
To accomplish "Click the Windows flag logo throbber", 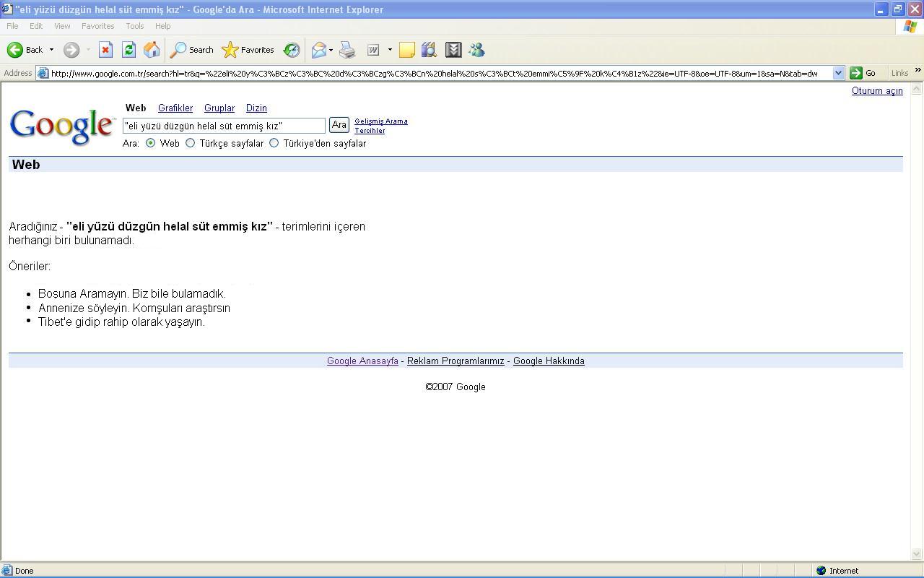I will 910,26.
